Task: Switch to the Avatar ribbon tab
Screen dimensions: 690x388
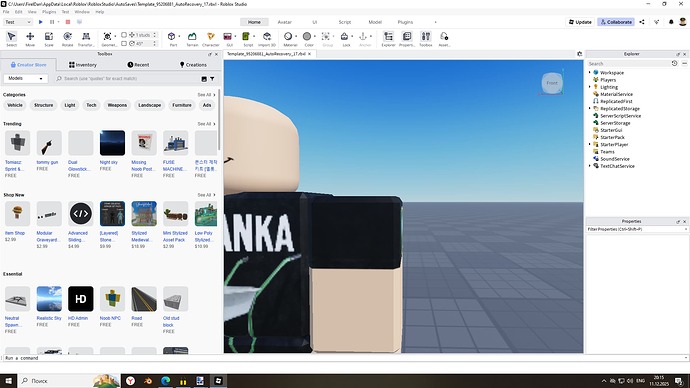Action: click(x=284, y=22)
